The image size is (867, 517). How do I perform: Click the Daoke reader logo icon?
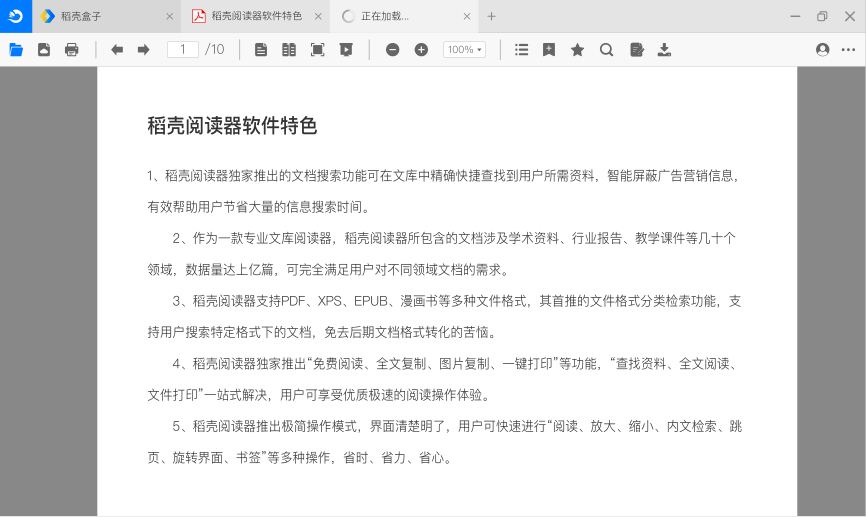click(15, 16)
